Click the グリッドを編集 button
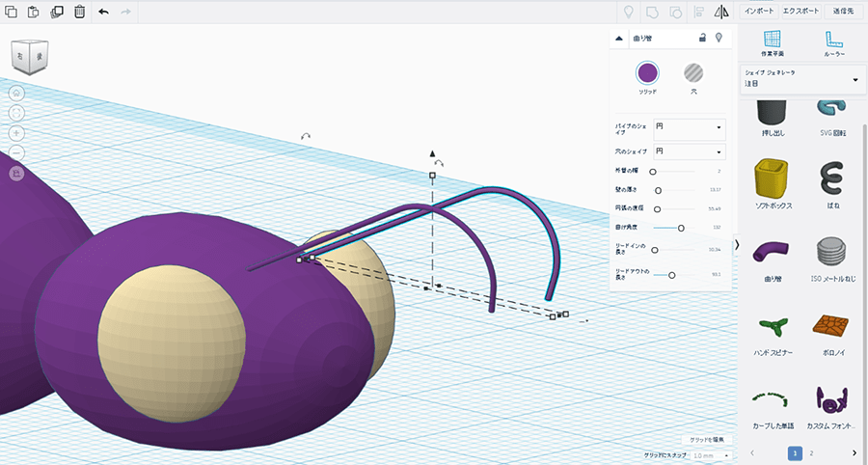 pyautogui.click(x=707, y=440)
